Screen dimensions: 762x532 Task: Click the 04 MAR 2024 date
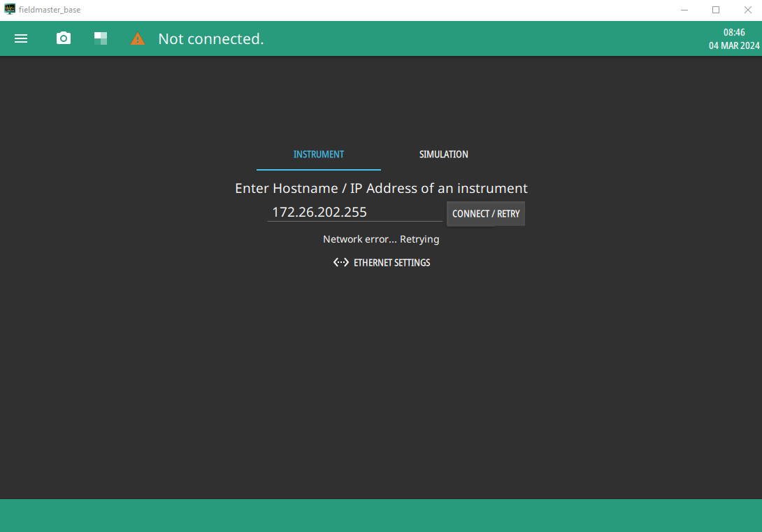click(733, 45)
